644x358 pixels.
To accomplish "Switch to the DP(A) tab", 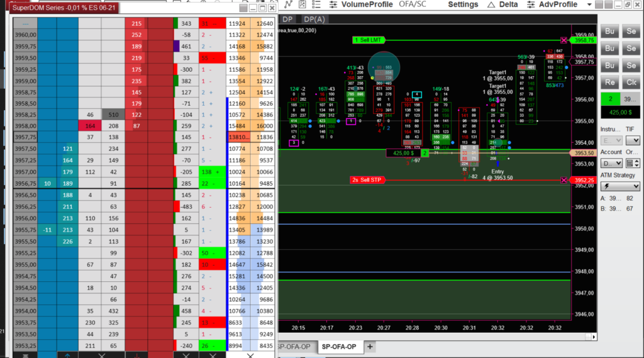I will [x=314, y=19].
